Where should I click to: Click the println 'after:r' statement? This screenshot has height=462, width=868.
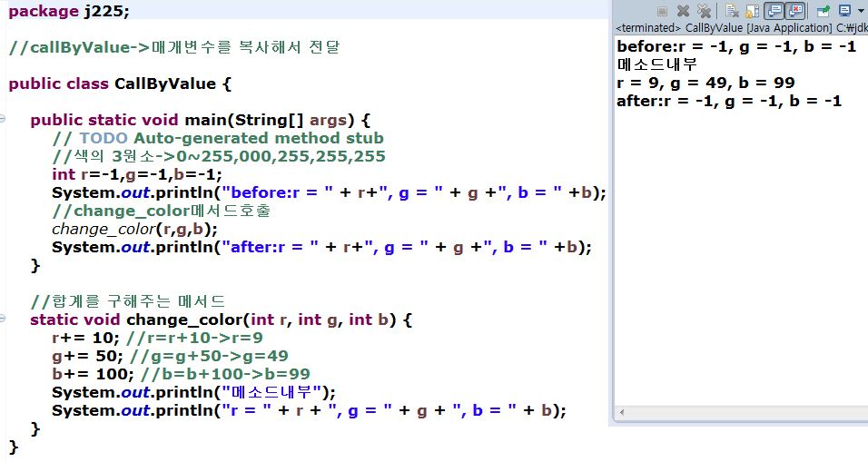coord(322,247)
